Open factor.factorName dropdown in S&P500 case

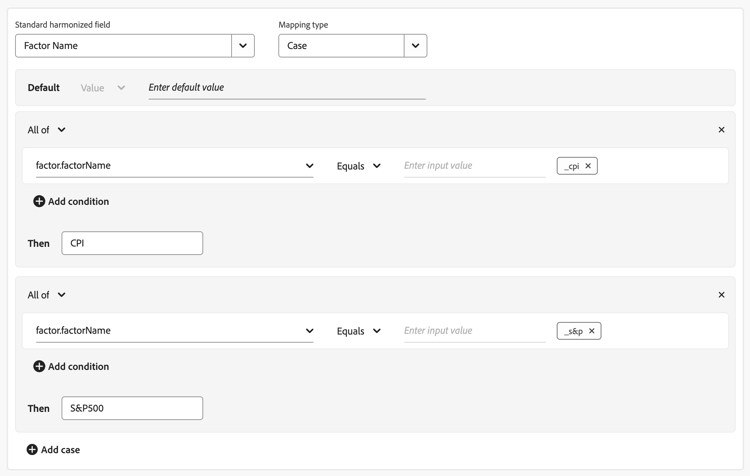(309, 331)
